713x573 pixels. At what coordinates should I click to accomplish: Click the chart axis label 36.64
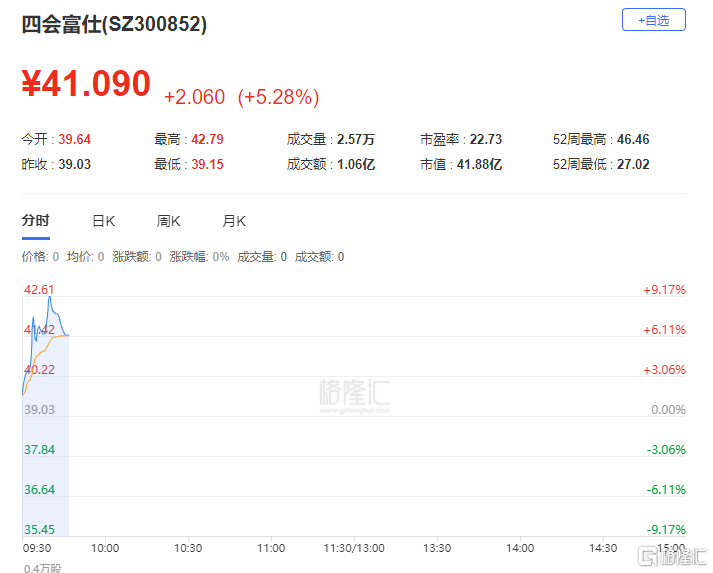click(40, 490)
